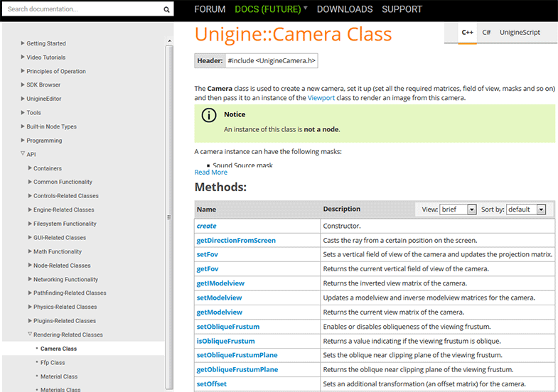
Task: Switch to the C++ tab
Action: click(467, 33)
